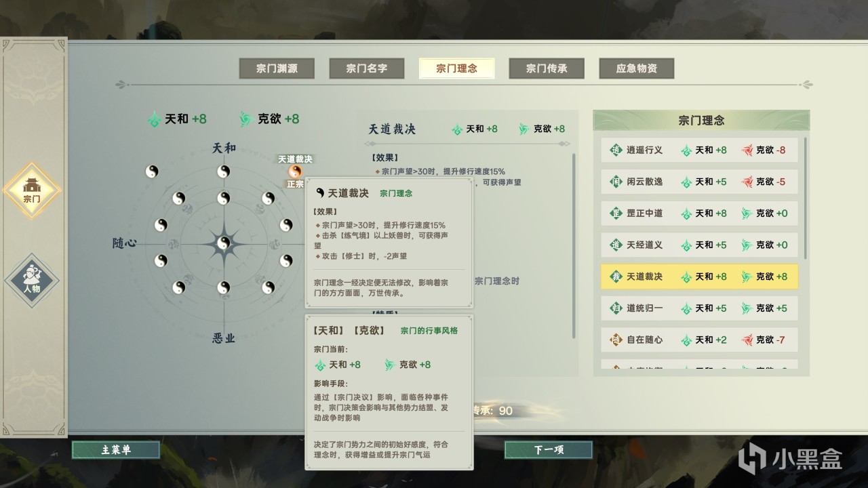The width and height of the screenshot is (868, 488).
Task: Select the highlighted 天道裁决 list entry
Action: [x=699, y=277]
